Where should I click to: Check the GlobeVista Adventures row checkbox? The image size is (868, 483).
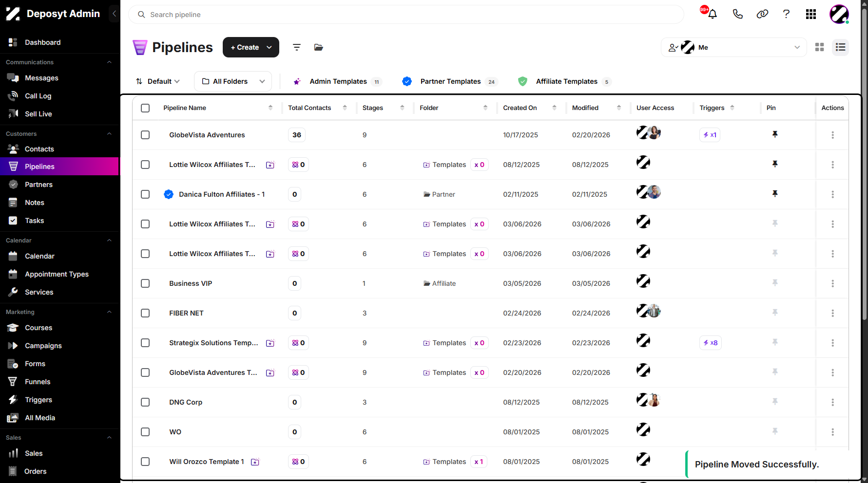(145, 135)
